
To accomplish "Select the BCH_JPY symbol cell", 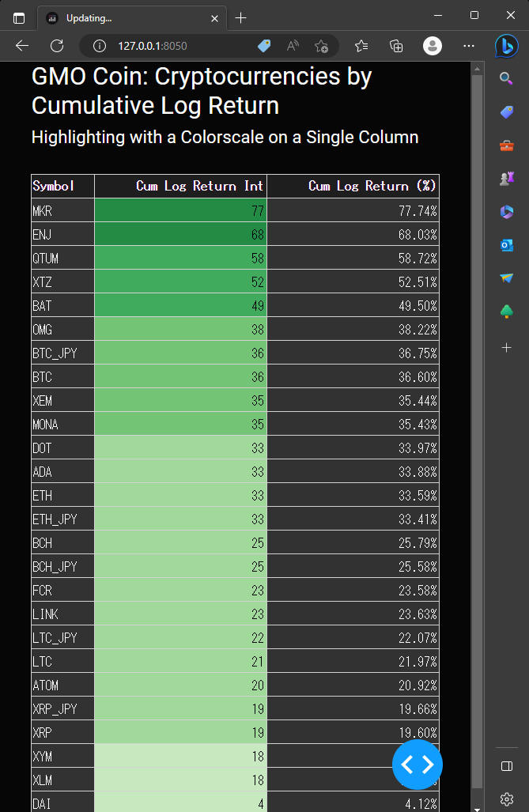I will coord(62,567).
